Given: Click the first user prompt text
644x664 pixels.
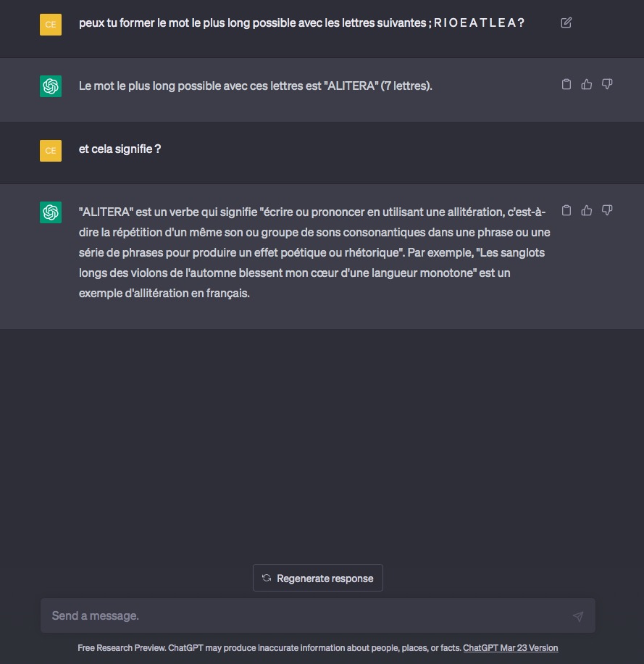Looking at the screenshot, I should click(301, 22).
